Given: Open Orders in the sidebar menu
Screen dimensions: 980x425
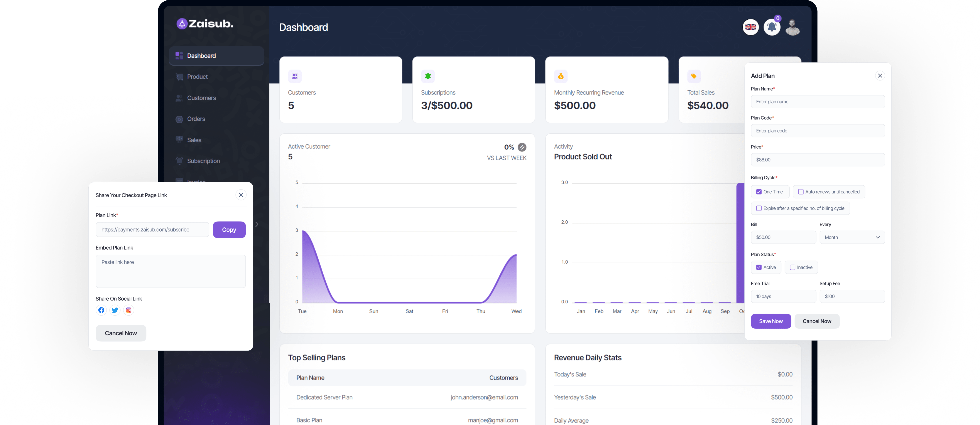Looking at the screenshot, I should (x=196, y=119).
